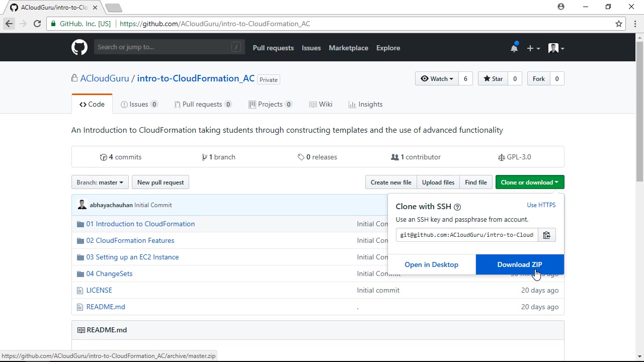Open the 03 Setting up an EC2 Instance folder

(x=132, y=257)
